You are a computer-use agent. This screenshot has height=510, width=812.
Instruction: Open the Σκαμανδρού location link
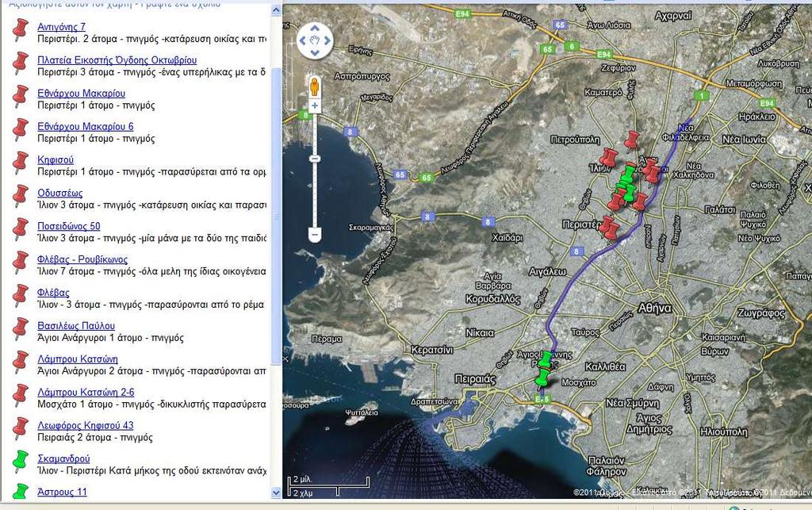(63, 458)
